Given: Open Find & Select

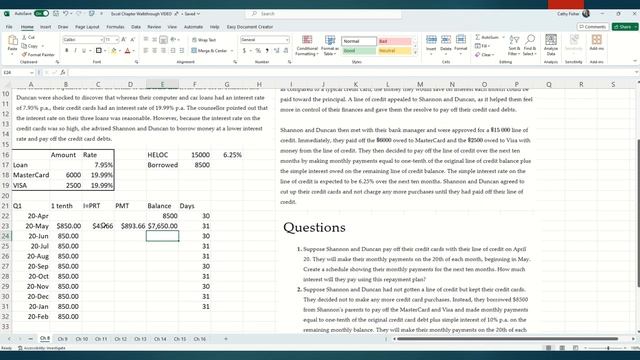Looking at the screenshot, I should pos(530,45).
